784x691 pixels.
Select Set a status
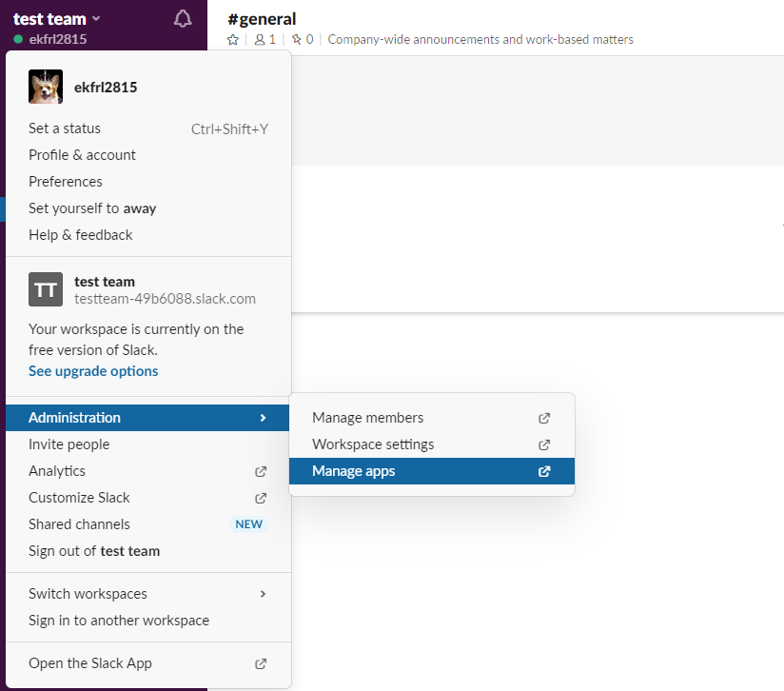[148, 128]
